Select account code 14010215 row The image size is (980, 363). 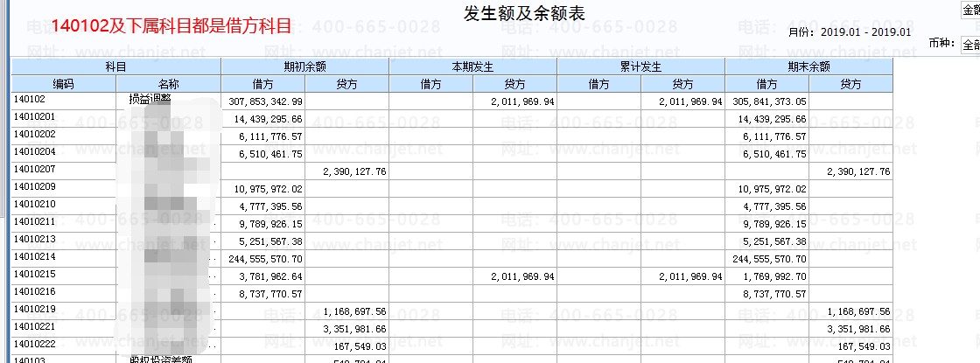[x=452, y=276]
